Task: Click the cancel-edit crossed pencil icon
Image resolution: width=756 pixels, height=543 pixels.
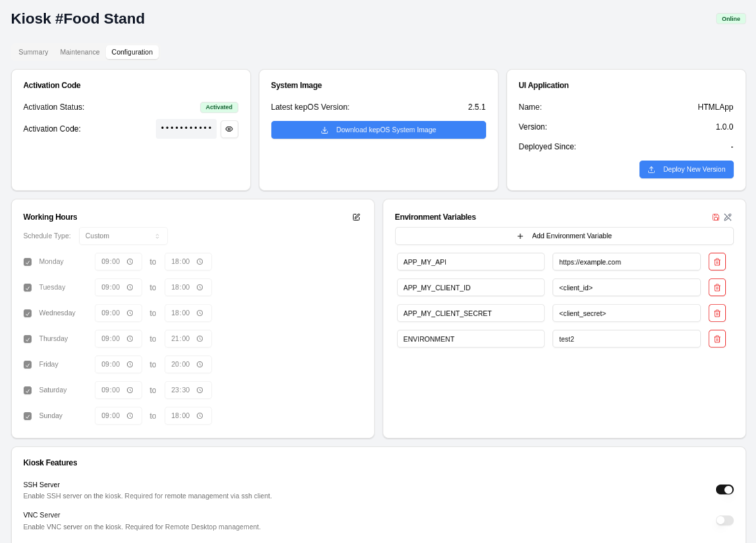Action: coord(728,217)
